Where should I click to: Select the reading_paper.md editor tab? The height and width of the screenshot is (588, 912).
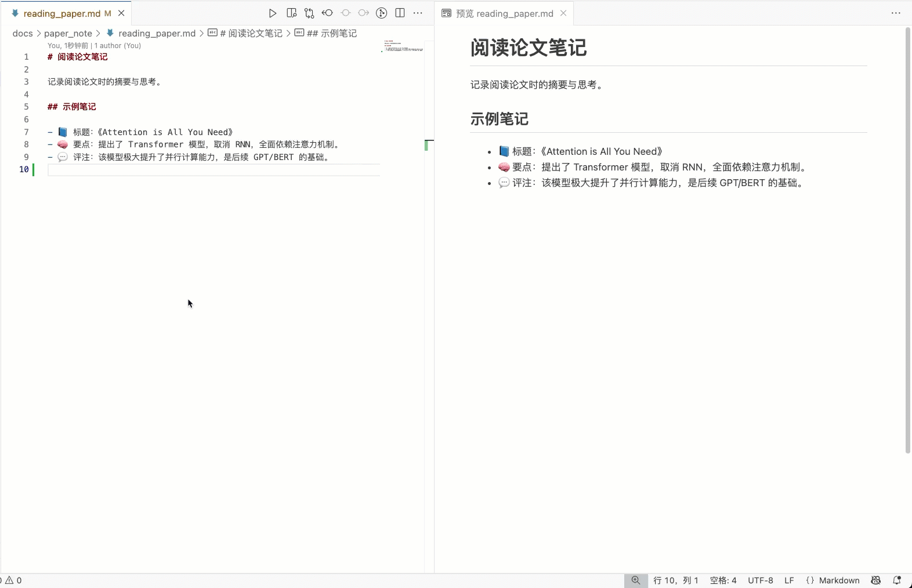[66, 13]
